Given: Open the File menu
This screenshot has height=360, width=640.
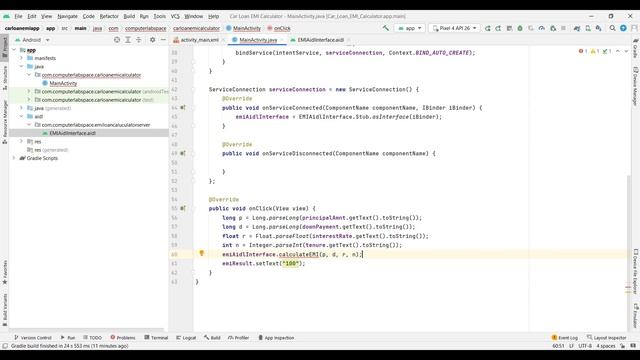Looking at the screenshot, I should [18, 16].
